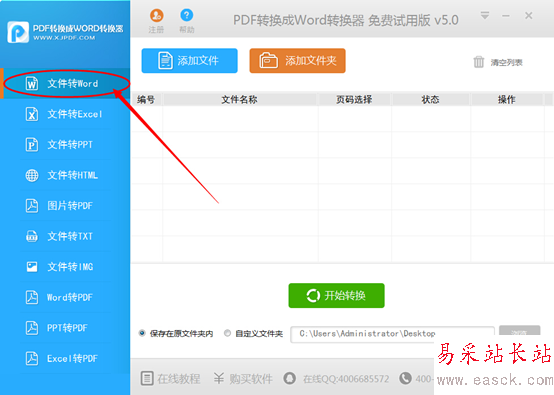554x395 pixels.
Task: Click the PDF converter logo icon
Action: click(x=18, y=32)
